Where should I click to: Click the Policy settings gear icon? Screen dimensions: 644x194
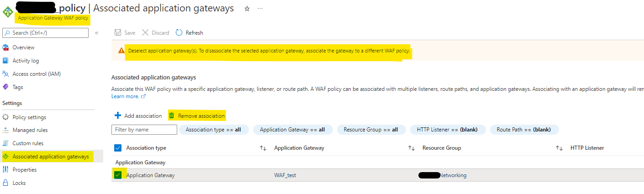point(6,117)
